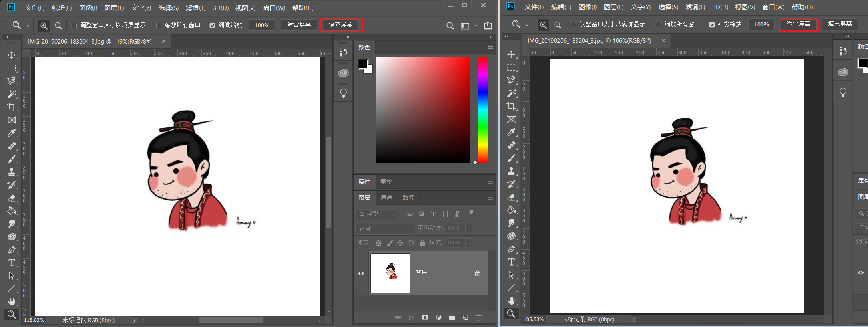Viewport: 868px width, 327px height.
Task: Open the 正常 blend mode dropdown
Action: click(384, 229)
